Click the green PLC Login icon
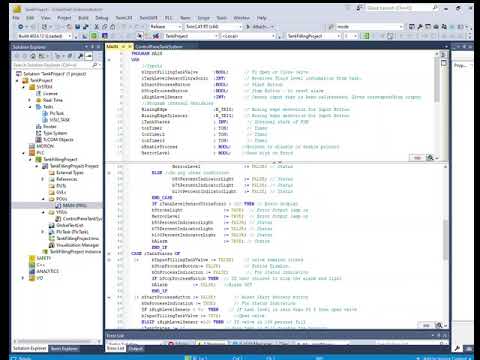The image size is (480, 360). (x=366, y=36)
